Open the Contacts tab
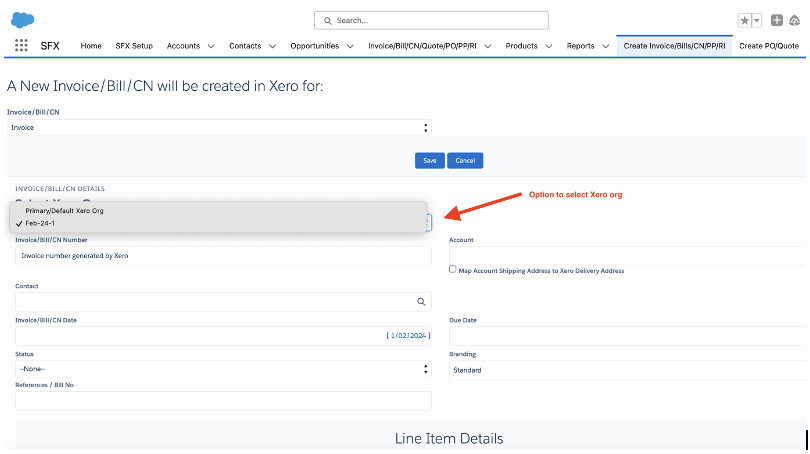 245,46
